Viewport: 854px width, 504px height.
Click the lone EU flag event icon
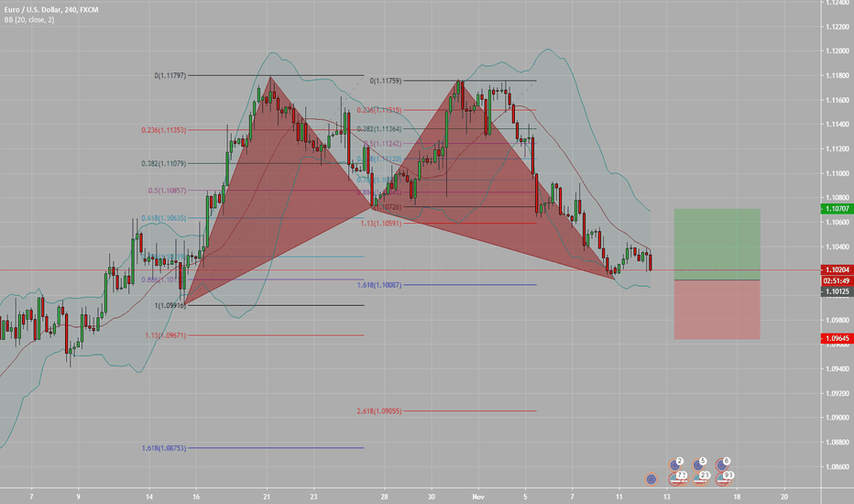pyautogui.click(x=651, y=479)
